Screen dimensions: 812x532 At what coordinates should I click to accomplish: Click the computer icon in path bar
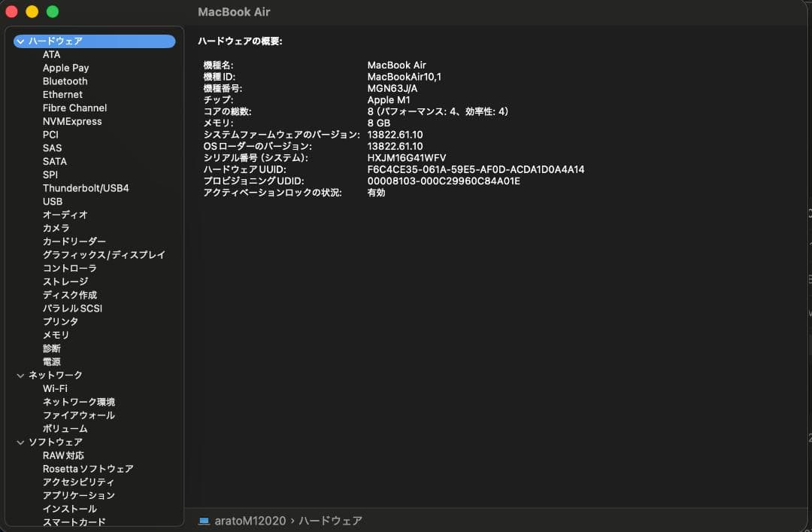[x=204, y=521]
